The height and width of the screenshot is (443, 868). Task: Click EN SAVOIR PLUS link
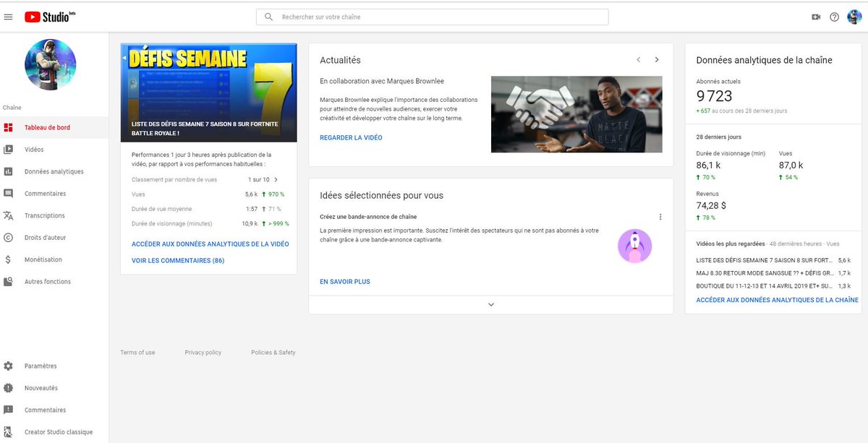[345, 282]
